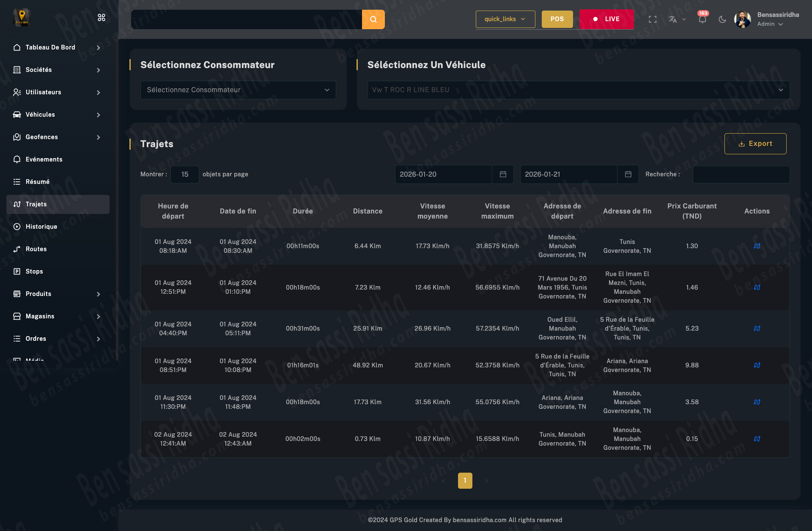Click the orange search magnifier button

373,19
